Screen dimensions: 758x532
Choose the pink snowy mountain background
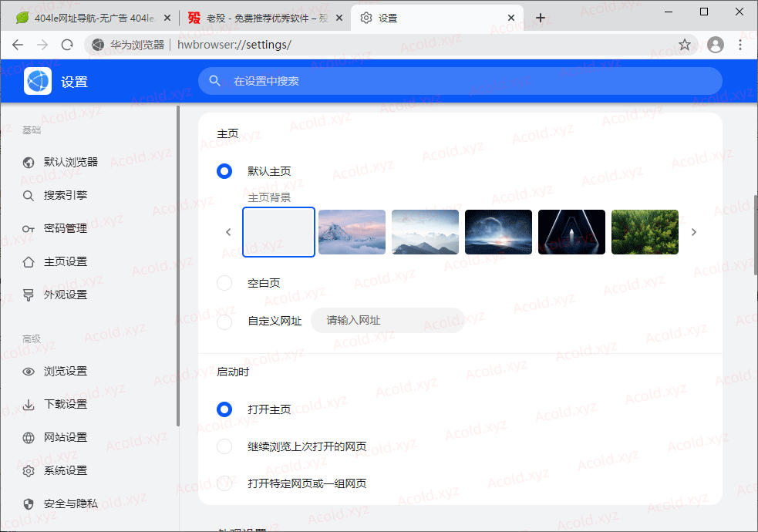[352, 232]
